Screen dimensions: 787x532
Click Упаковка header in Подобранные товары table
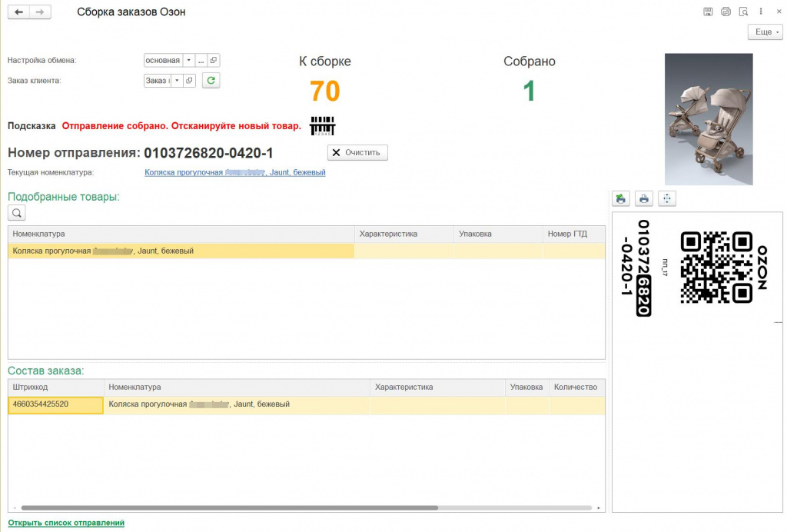point(498,234)
